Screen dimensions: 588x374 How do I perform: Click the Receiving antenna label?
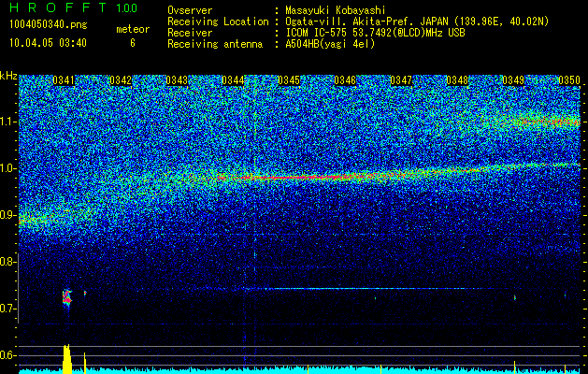(215, 44)
